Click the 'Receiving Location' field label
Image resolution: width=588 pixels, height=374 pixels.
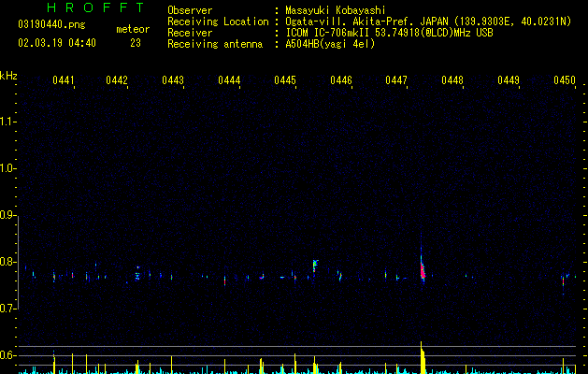218,22
